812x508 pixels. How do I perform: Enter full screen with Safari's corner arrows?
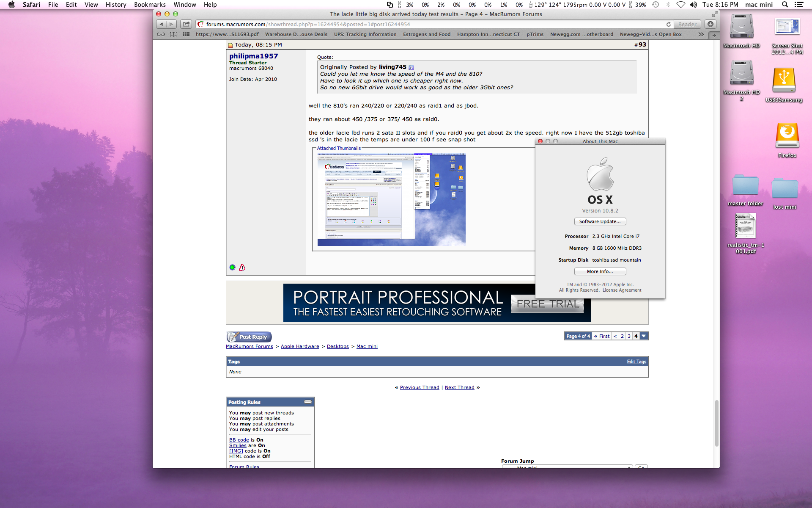pyautogui.click(x=715, y=14)
